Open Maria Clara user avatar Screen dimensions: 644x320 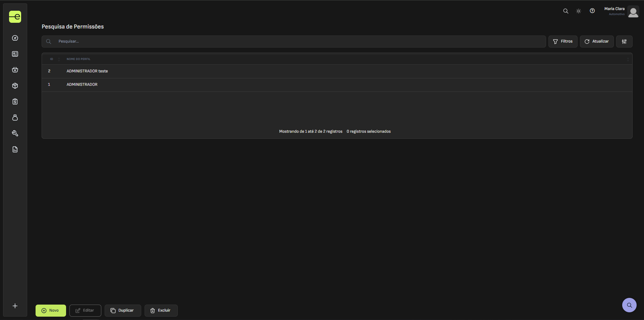point(633,12)
